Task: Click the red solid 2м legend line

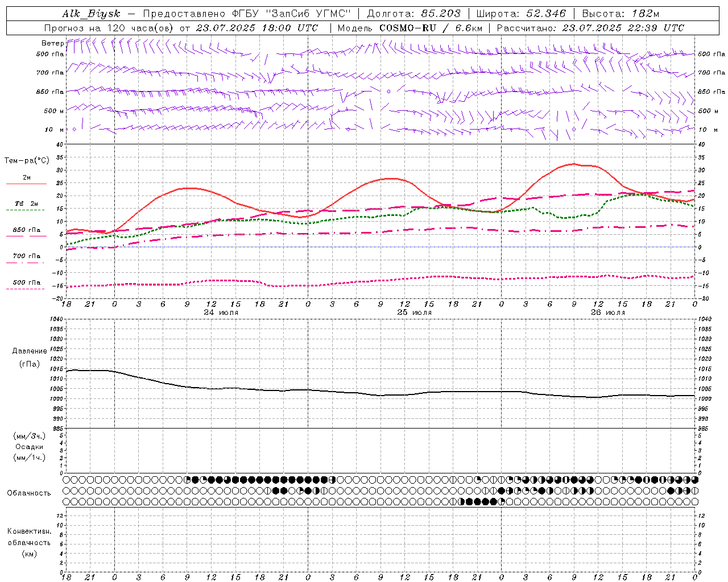Action: point(26,184)
